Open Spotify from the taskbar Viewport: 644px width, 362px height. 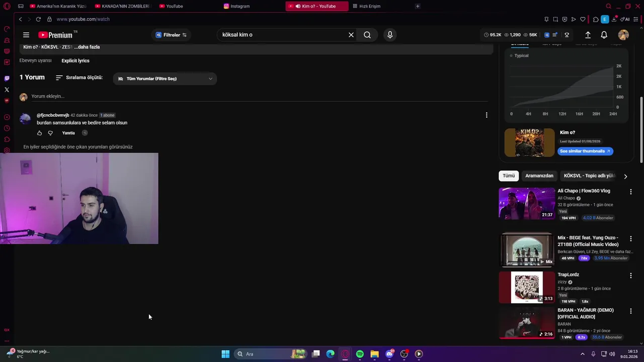[x=360, y=354]
